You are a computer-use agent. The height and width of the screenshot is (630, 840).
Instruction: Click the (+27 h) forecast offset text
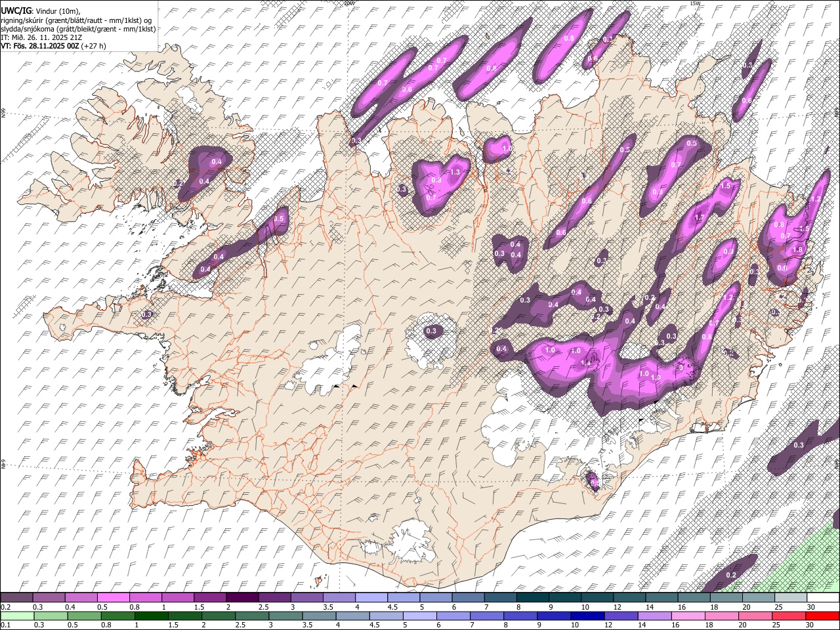94,47
